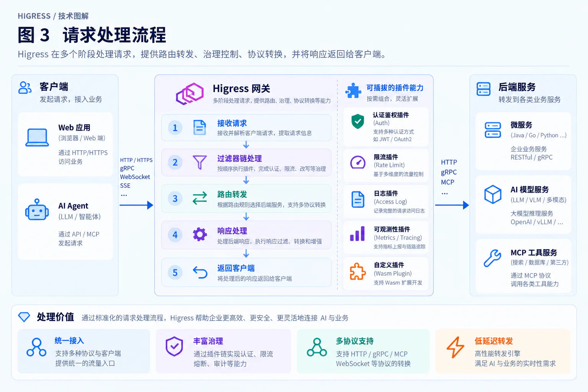Click the 后端服务 heading text
The image size is (588, 392).
coord(517,87)
